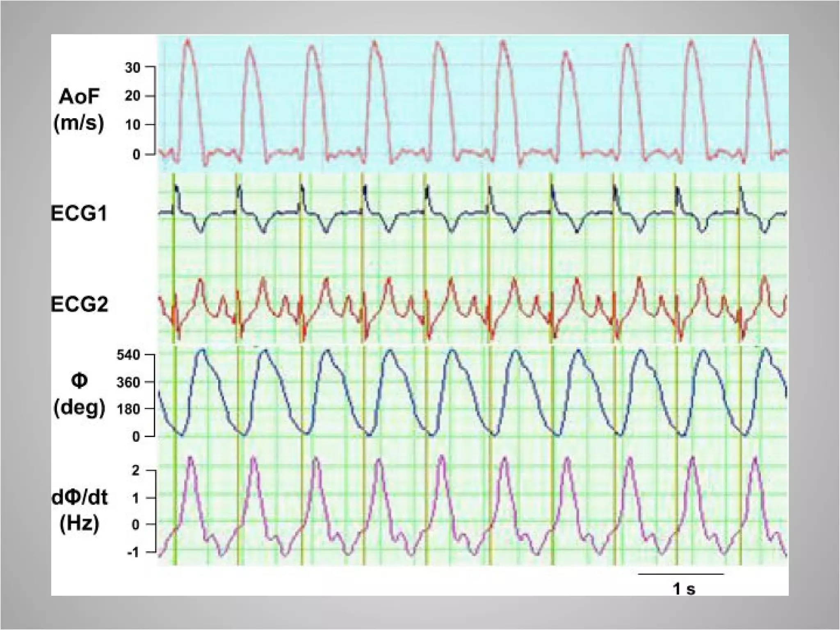Click the horizontal 1 s scale bar line

(681, 574)
